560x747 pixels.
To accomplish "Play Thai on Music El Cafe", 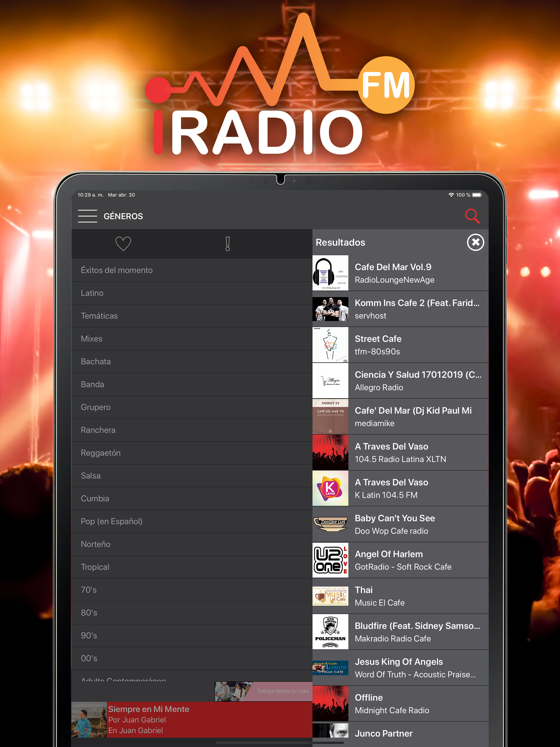I will click(400, 596).
